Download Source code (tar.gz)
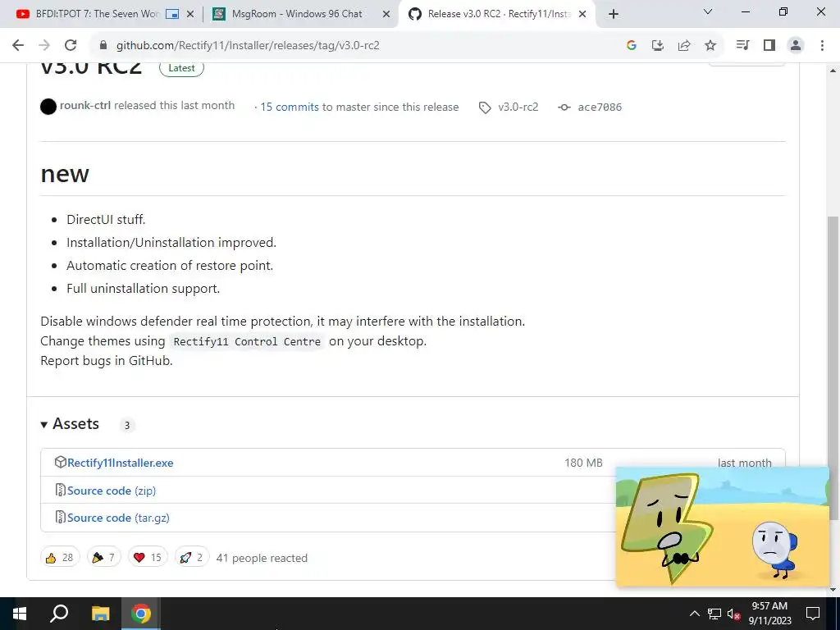This screenshot has width=840, height=630. (118, 518)
